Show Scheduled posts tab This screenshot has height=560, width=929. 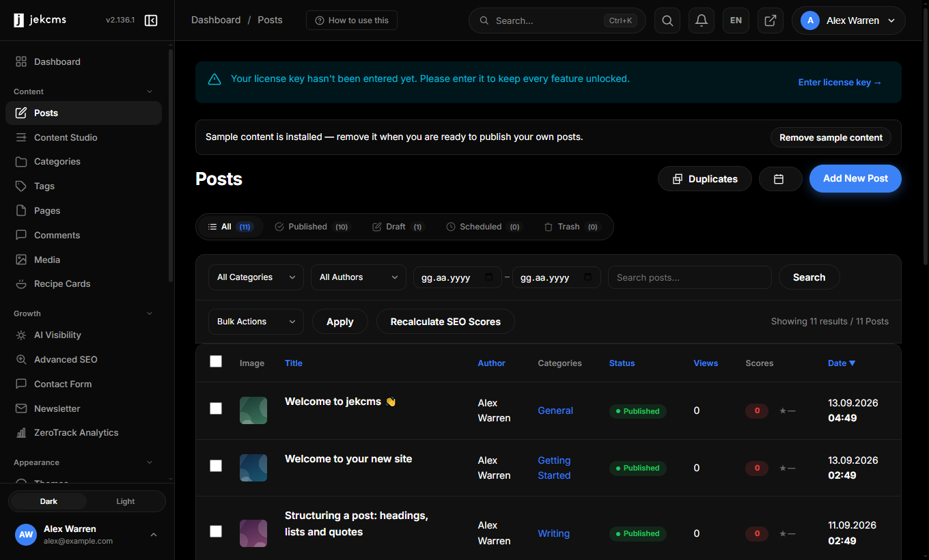point(484,227)
